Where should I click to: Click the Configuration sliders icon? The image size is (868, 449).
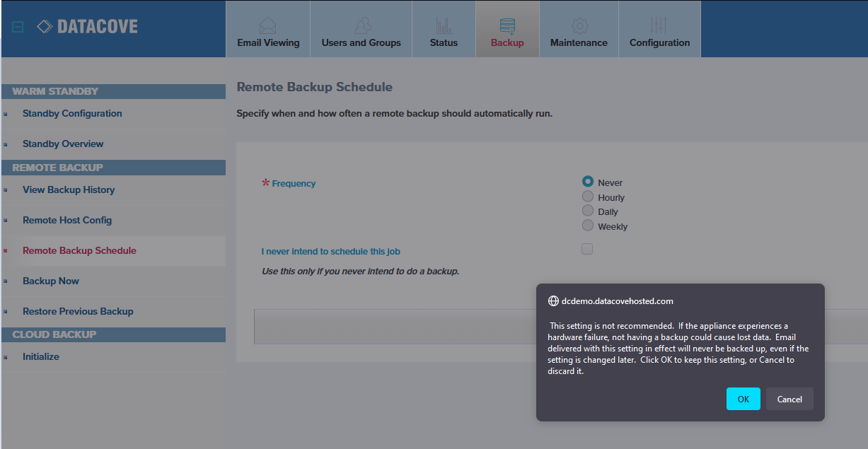(659, 25)
